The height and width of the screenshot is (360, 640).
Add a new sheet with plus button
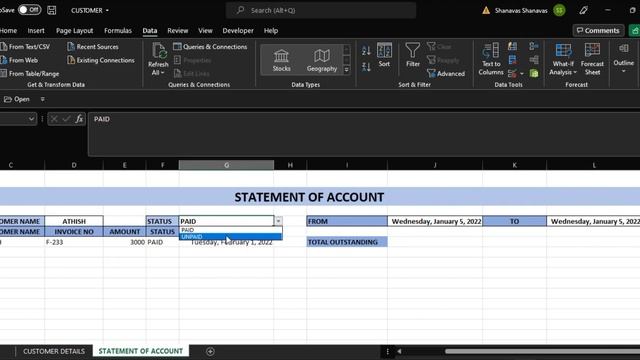pyautogui.click(x=210, y=351)
